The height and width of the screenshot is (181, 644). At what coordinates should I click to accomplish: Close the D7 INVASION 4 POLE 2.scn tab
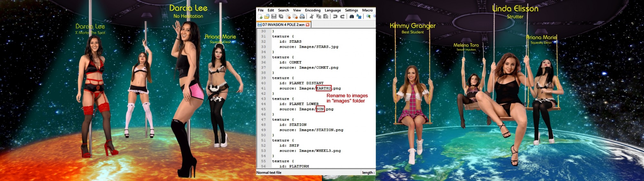(x=308, y=25)
